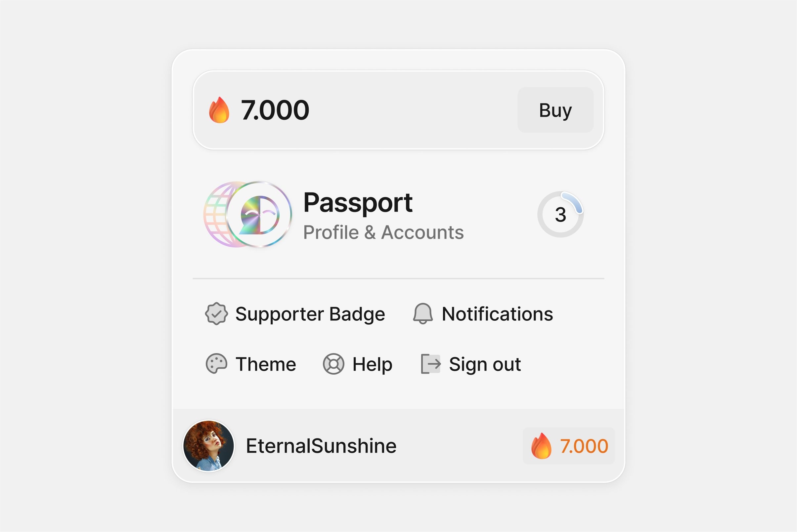Open the Help text link
Screen dimensions: 797x532
point(372,364)
